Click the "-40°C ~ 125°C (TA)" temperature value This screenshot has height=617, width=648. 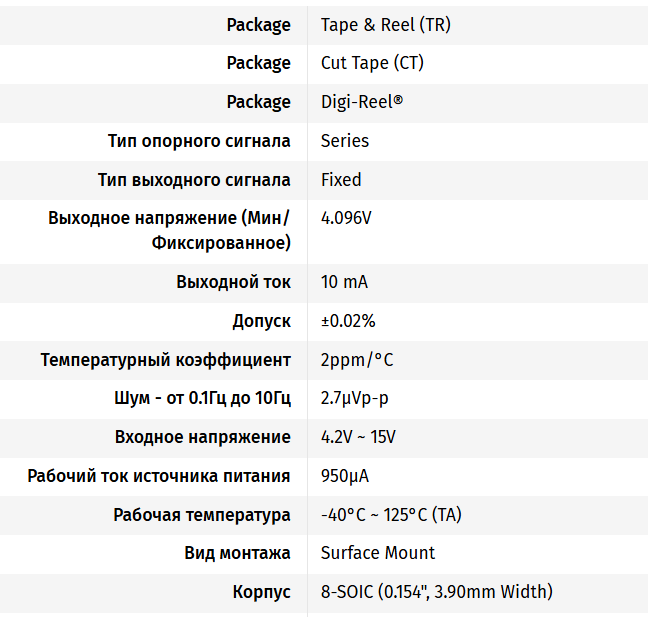click(x=391, y=515)
